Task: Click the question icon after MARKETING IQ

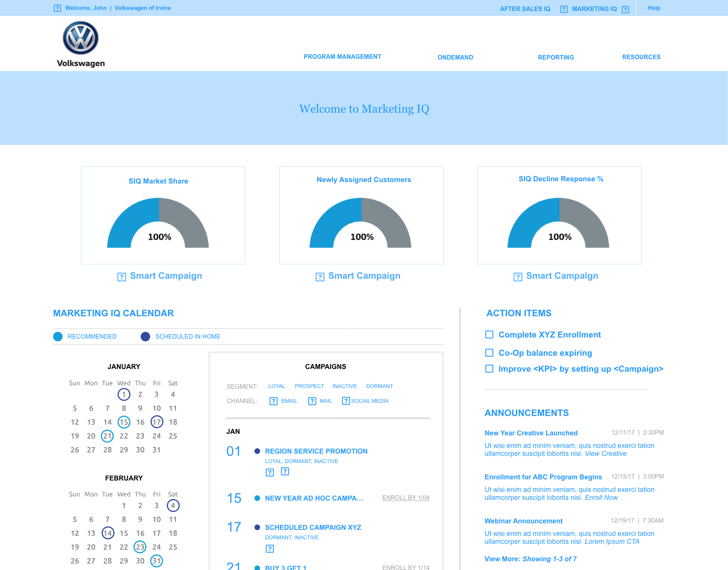Action: pos(626,9)
